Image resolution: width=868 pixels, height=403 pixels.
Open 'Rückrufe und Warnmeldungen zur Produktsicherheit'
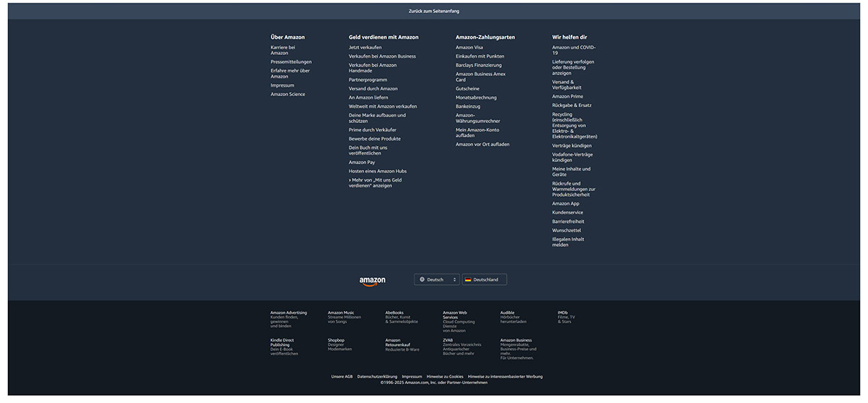pyautogui.click(x=574, y=189)
